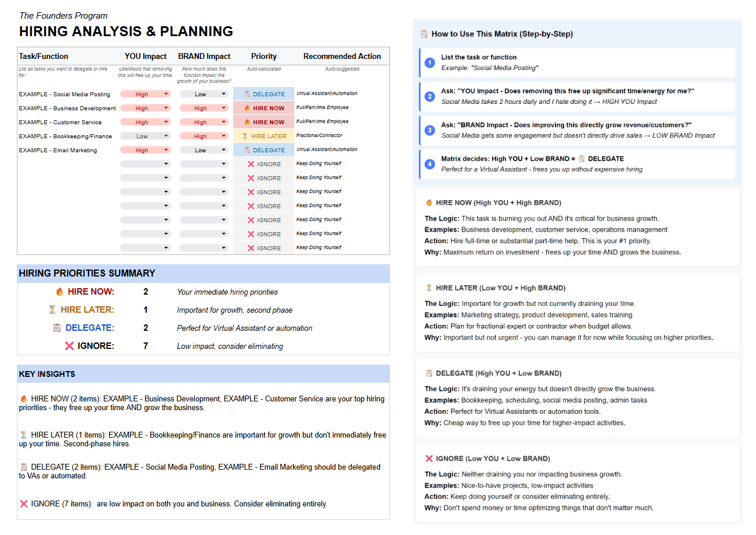This screenshot has height=535, width=756.
Task: Open YOU Impact dropdown for Social Media Posting
Action: point(166,94)
